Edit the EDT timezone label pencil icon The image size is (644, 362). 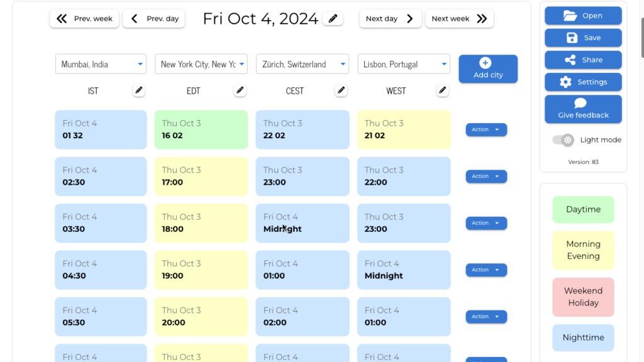click(240, 90)
